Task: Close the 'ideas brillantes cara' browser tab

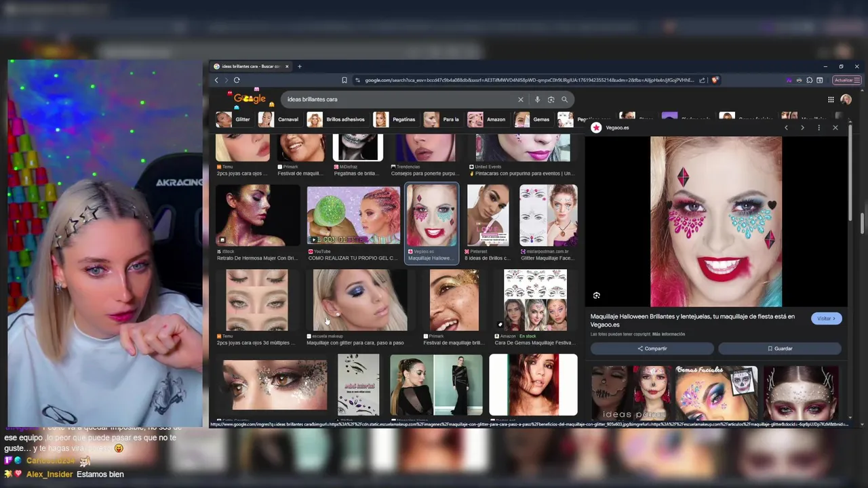Action: coord(287,66)
